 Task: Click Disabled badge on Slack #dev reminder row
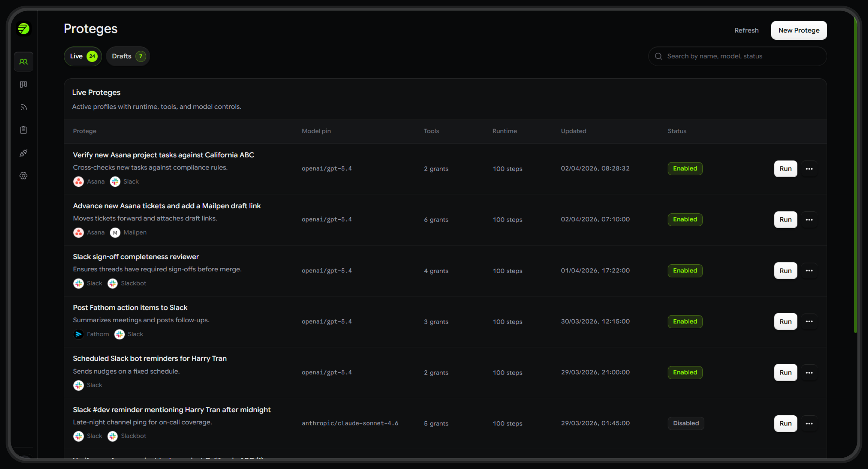pyautogui.click(x=686, y=423)
